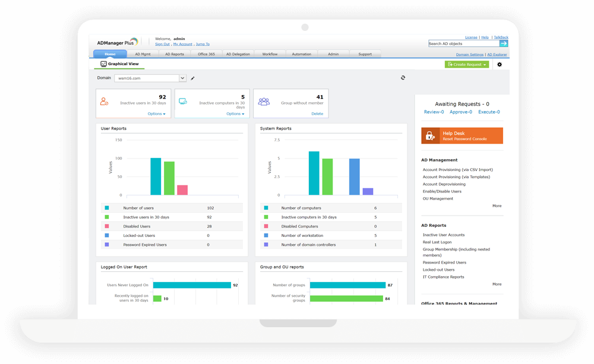The height and width of the screenshot is (364, 594).
Task: Click the Users Never Logged On bar
Action: click(x=192, y=285)
